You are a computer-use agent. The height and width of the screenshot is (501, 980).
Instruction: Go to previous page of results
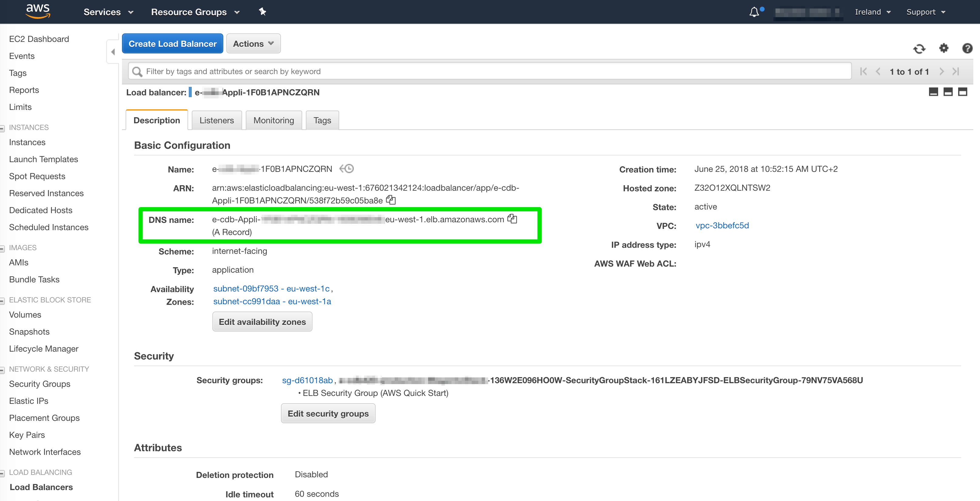click(878, 72)
